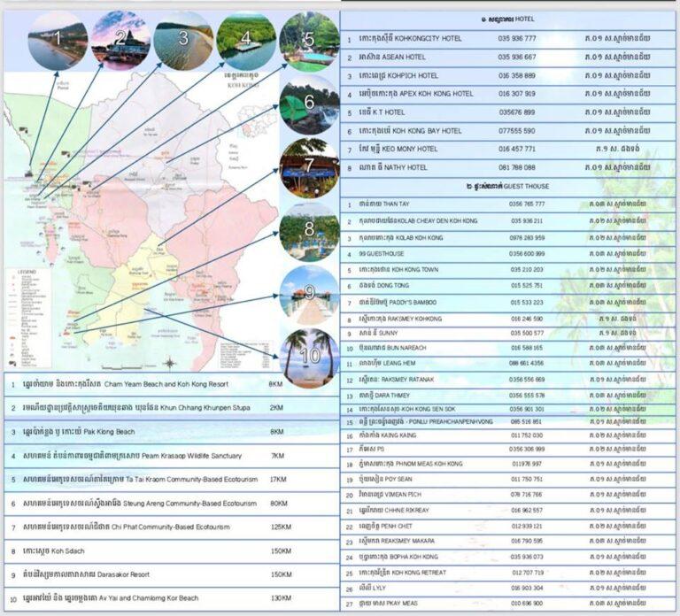The image size is (680, 616).
Task: Select PADDY'S BAMBOO guesthouse row
Action: 507,302
